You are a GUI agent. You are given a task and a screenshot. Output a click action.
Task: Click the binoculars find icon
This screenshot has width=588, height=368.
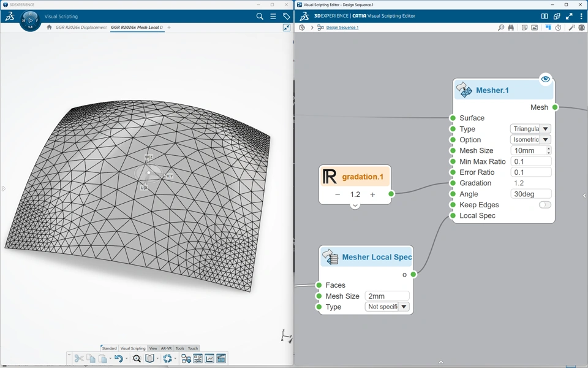511,28
